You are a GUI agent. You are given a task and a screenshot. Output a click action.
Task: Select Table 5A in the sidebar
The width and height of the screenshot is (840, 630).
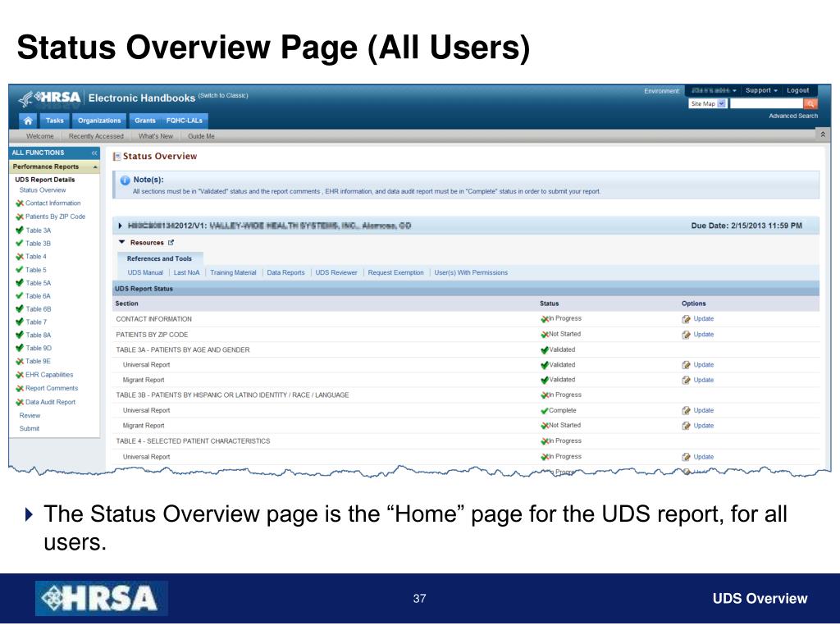click(38, 283)
